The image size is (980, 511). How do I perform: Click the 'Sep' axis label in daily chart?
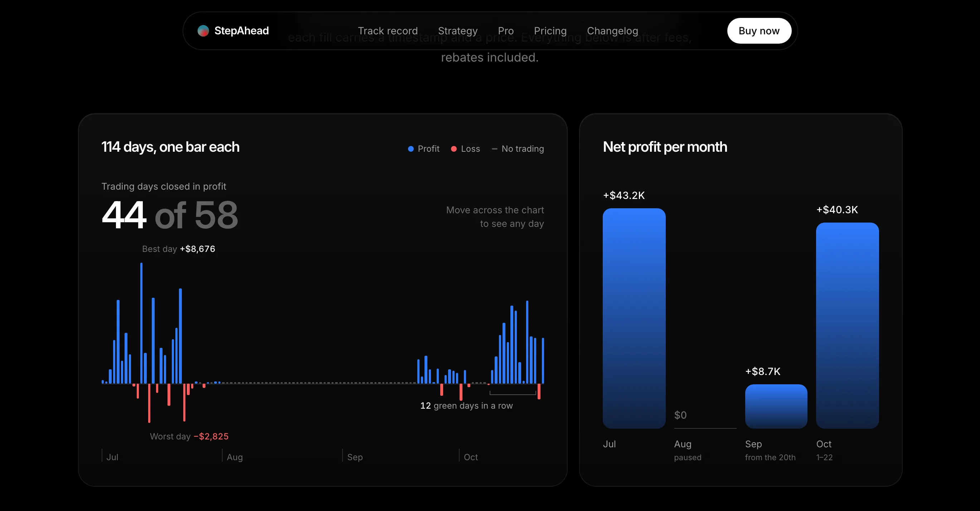355,457
